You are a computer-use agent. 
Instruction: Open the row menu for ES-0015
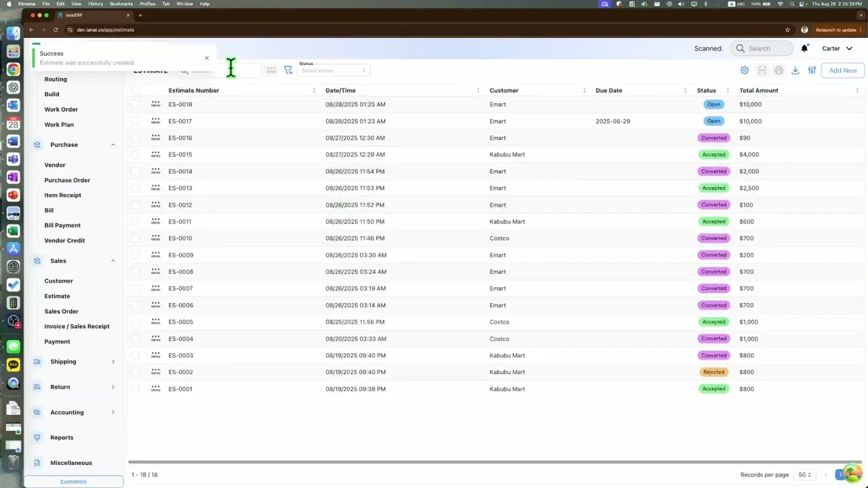pos(156,155)
